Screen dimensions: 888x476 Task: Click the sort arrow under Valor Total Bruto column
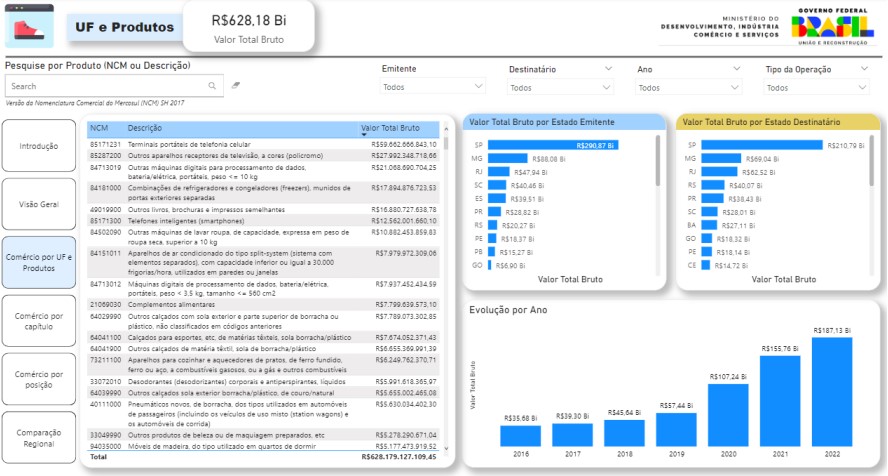pos(364,134)
